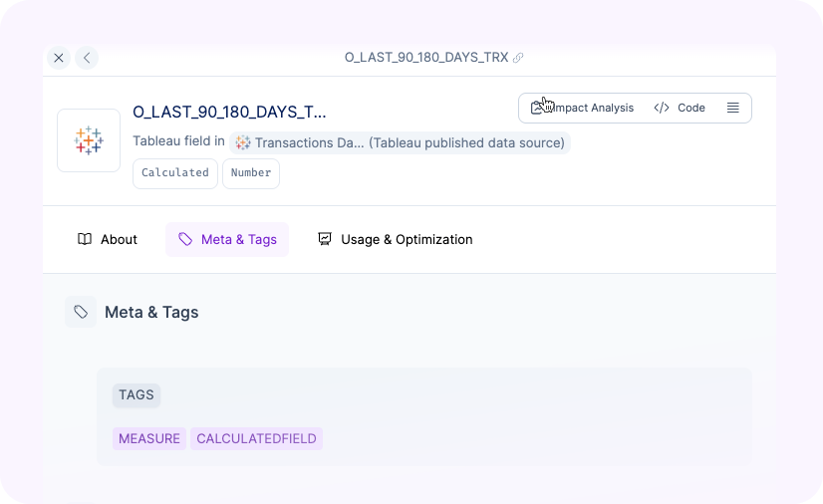Click the O_LAST_90_180_DAYS_TRX header title
The width and height of the screenshot is (823, 504).
(x=427, y=58)
